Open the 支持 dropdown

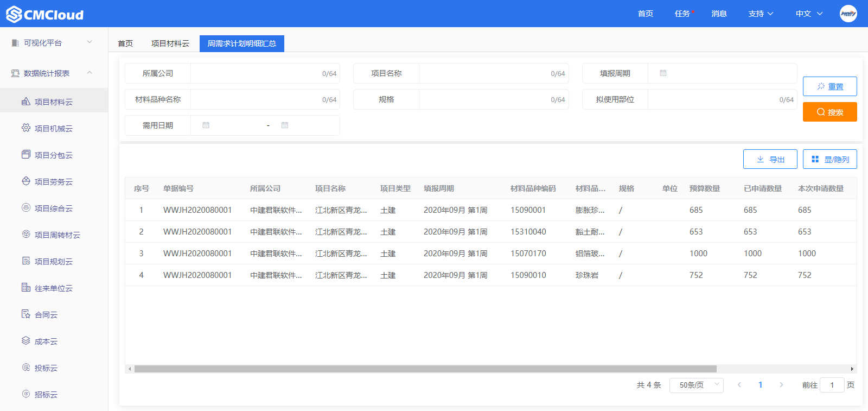[761, 14]
